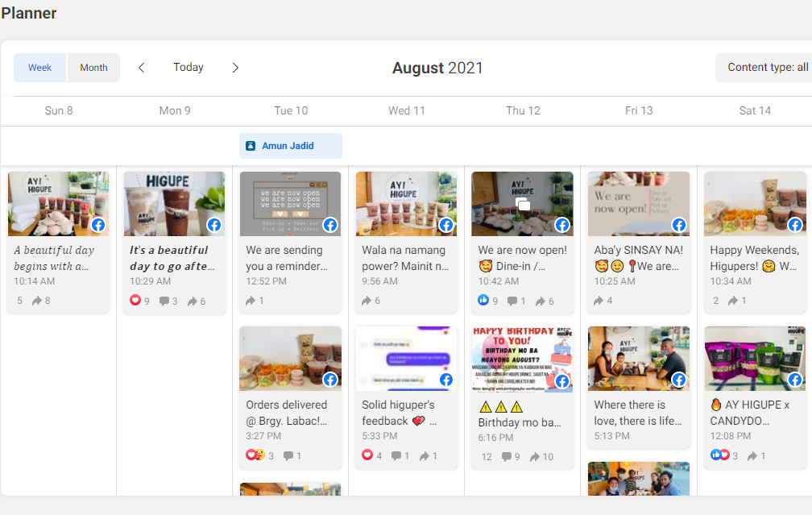The height and width of the screenshot is (515, 812).
Task: Click Facebook badge on 10:34 AM post
Action: (795, 225)
